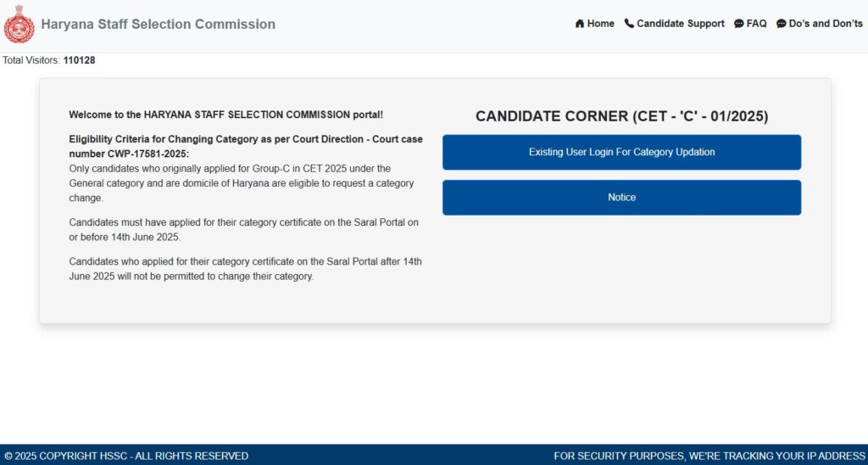Click the Candidate Corner heading
The image size is (868, 465).
[x=621, y=117]
